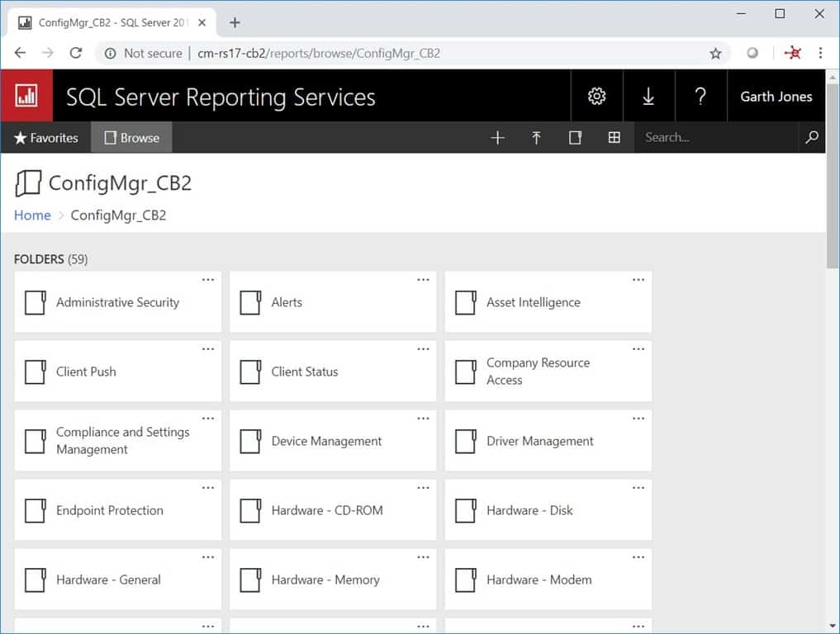Open the Garth Jones account menu
840x634 pixels.
click(776, 96)
